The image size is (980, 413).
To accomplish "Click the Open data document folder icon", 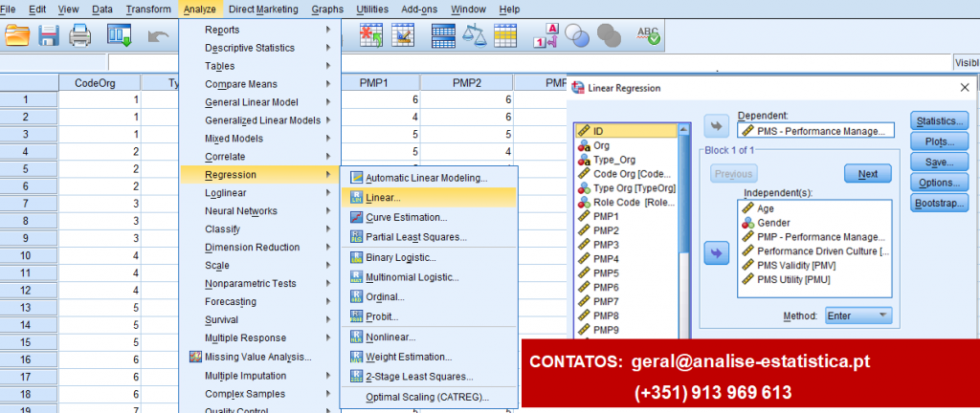I will click(17, 35).
